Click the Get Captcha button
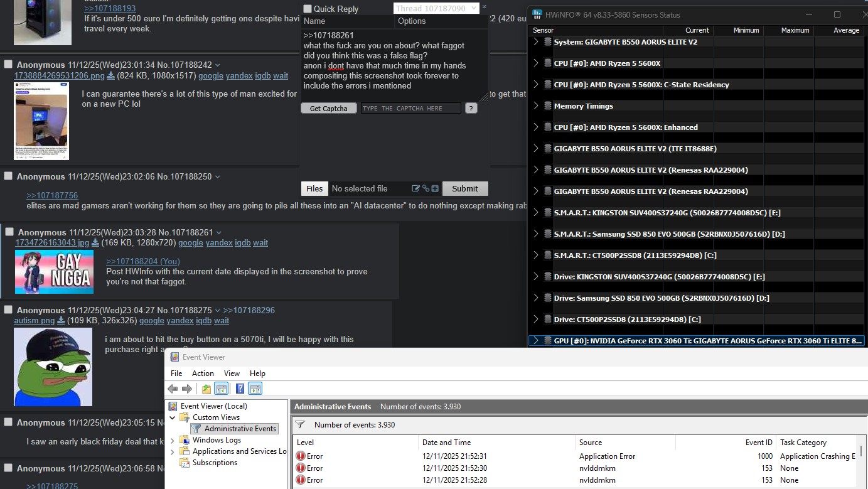868x489 pixels. [x=329, y=109]
